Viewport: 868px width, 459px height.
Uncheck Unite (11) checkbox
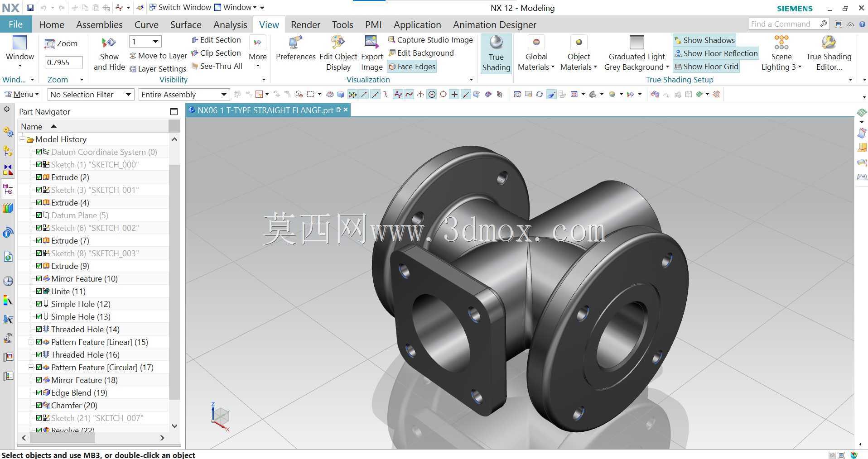click(39, 291)
